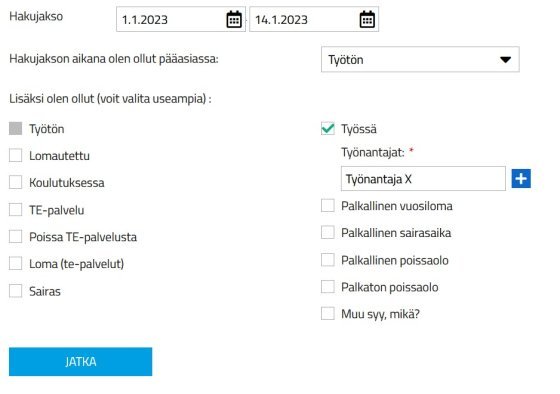The image size is (560, 394).
Task: Enable Palkallinen sairasaika checkbox
Action: point(328,233)
